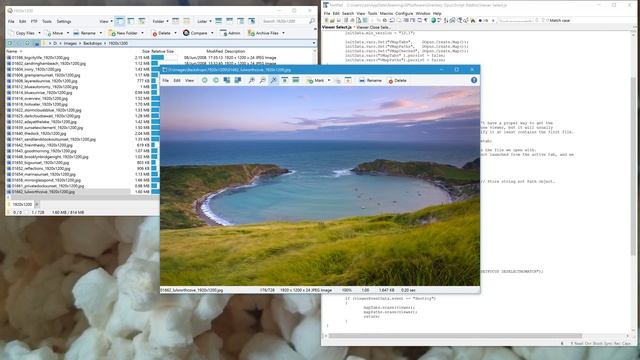
Task: Open Tools menu in the Opus lister
Action: point(47,21)
